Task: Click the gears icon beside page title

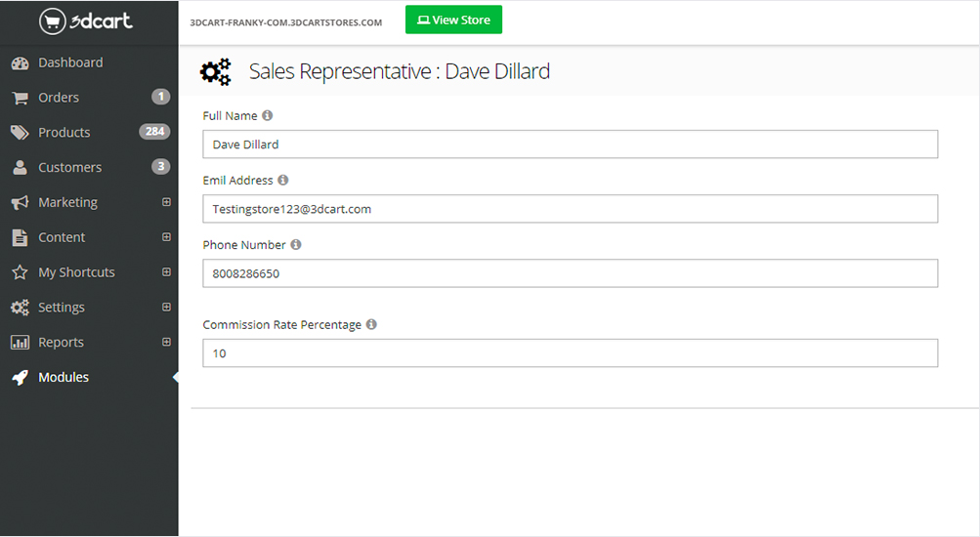Action: coord(215,71)
